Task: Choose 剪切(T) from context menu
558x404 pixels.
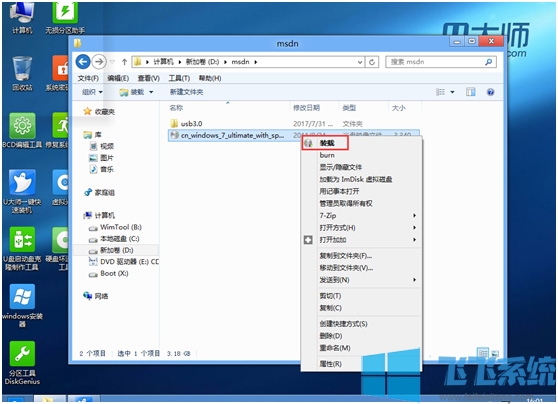Action: pyautogui.click(x=361, y=296)
